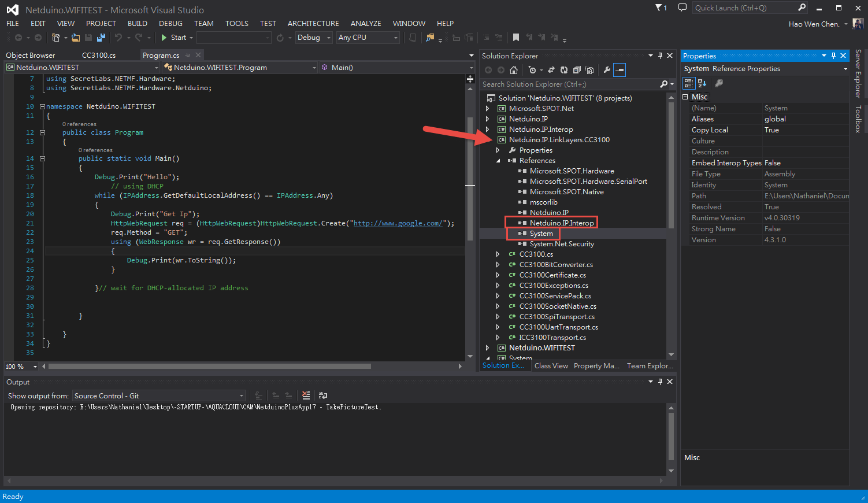Click the Pending Changes Filter clock icon
The height and width of the screenshot is (503, 868).
532,70
